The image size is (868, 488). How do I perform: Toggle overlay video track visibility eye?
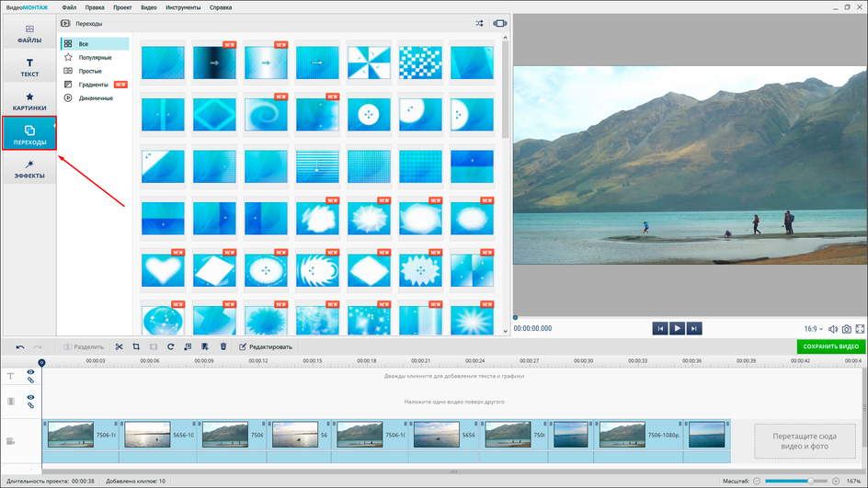(30, 397)
